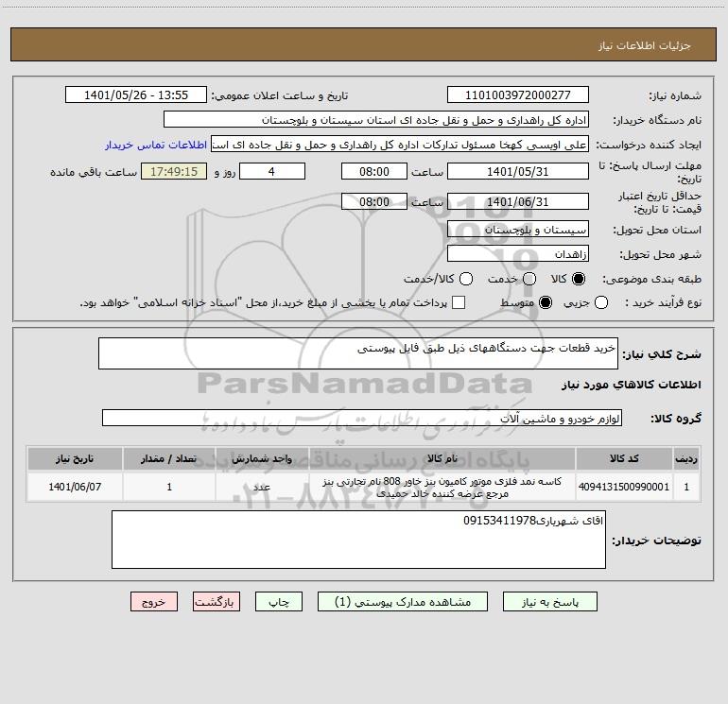Viewport: 728px width, 704px height.
Task: Click the خروج exit button
Action: tap(154, 602)
